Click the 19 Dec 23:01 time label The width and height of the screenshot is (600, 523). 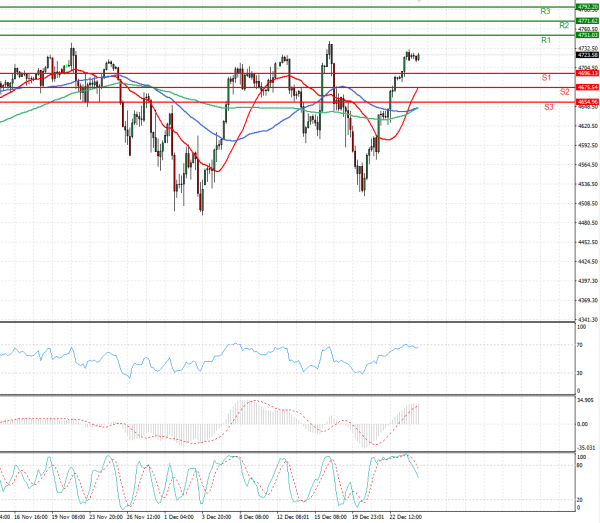point(368,517)
